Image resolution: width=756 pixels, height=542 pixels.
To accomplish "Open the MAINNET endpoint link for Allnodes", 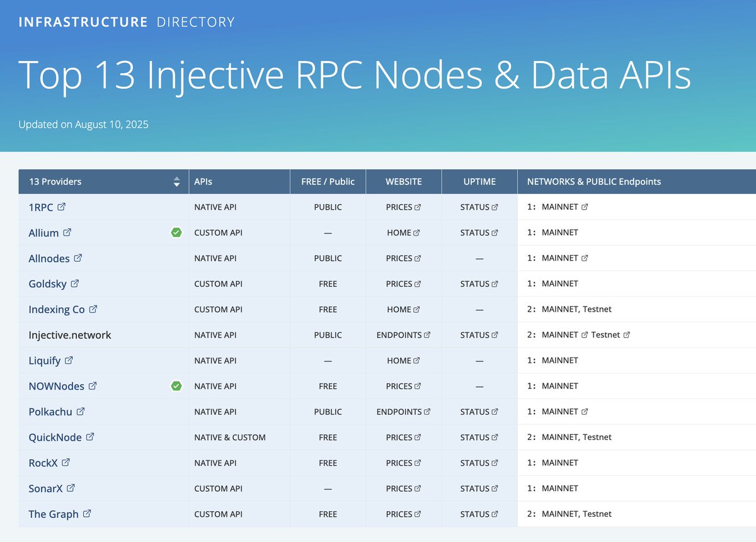I will point(564,259).
